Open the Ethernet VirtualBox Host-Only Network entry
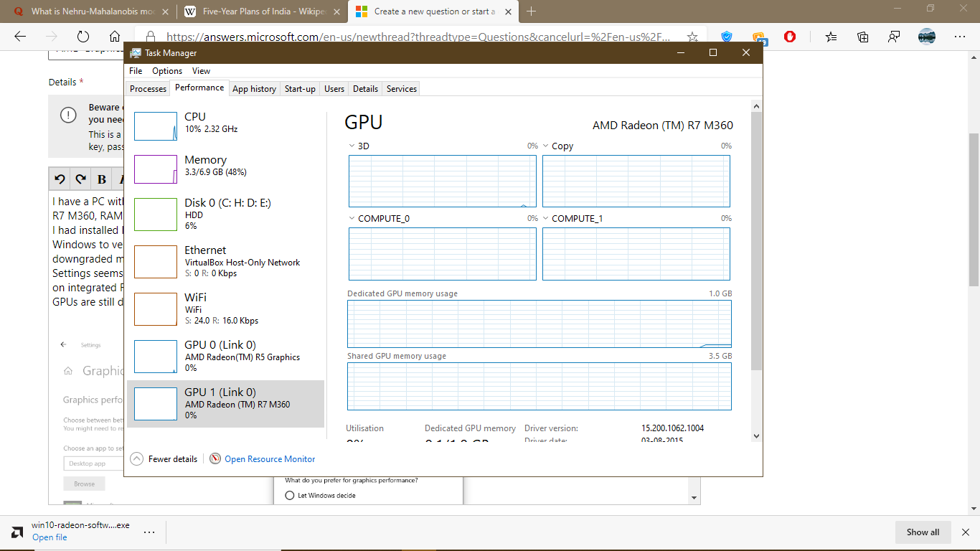 click(225, 261)
